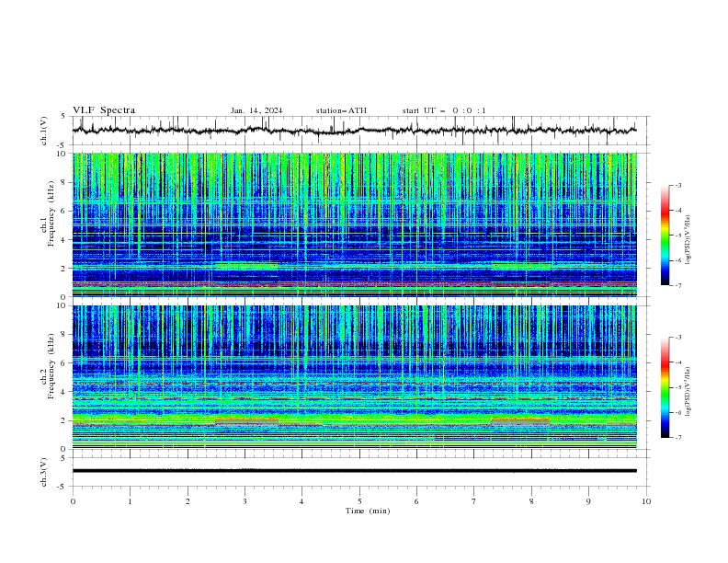This screenshot has width=728, height=563.
Task: Click time axis tick label "2"
Action: pyautogui.click(x=188, y=501)
